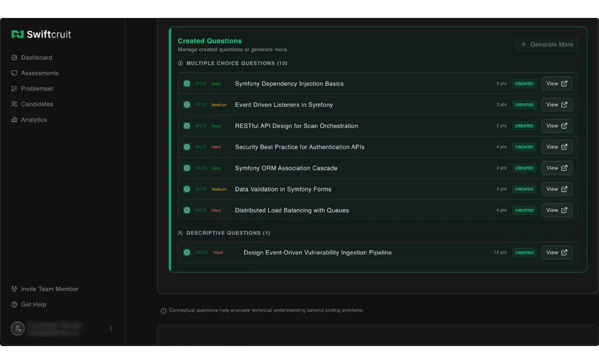Click the Assessments monitor icon
The width and height of the screenshot is (599, 364).
point(14,73)
